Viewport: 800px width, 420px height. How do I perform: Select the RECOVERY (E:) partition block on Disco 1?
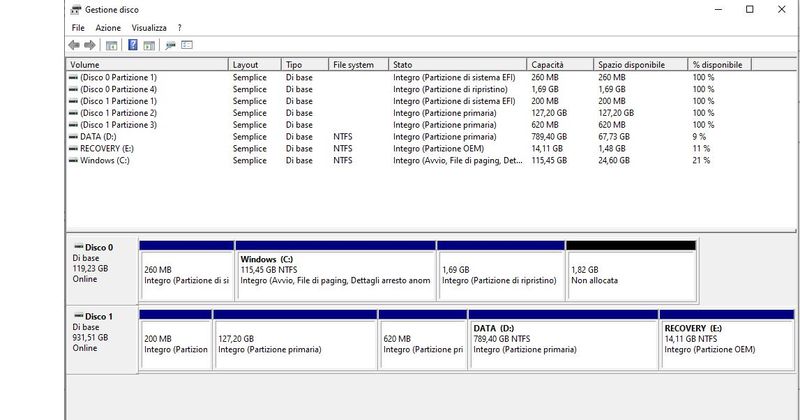click(727, 339)
